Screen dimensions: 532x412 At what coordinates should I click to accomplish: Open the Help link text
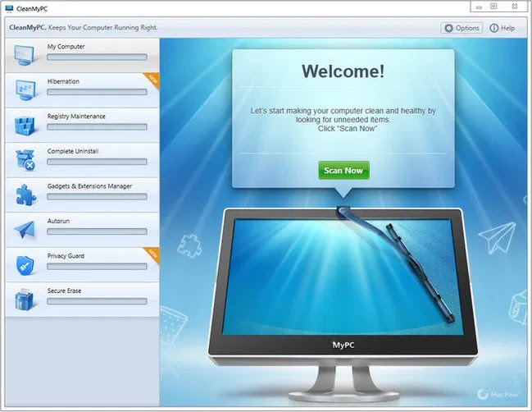point(508,28)
